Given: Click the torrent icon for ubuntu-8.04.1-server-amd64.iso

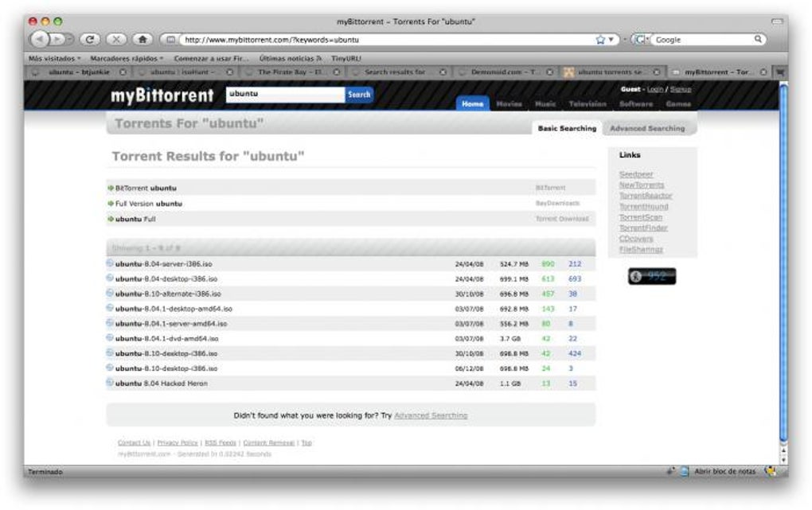Looking at the screenshot, I should pos(110,323).
